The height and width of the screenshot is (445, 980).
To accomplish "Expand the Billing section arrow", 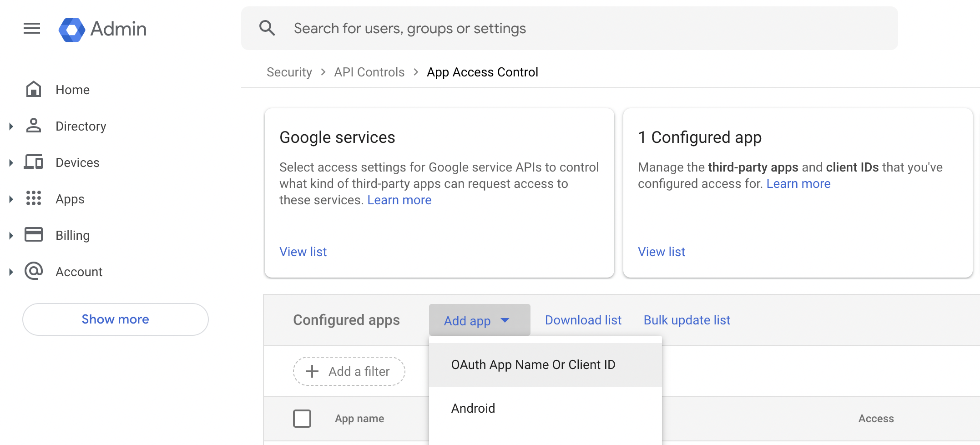I will (11, 236).
